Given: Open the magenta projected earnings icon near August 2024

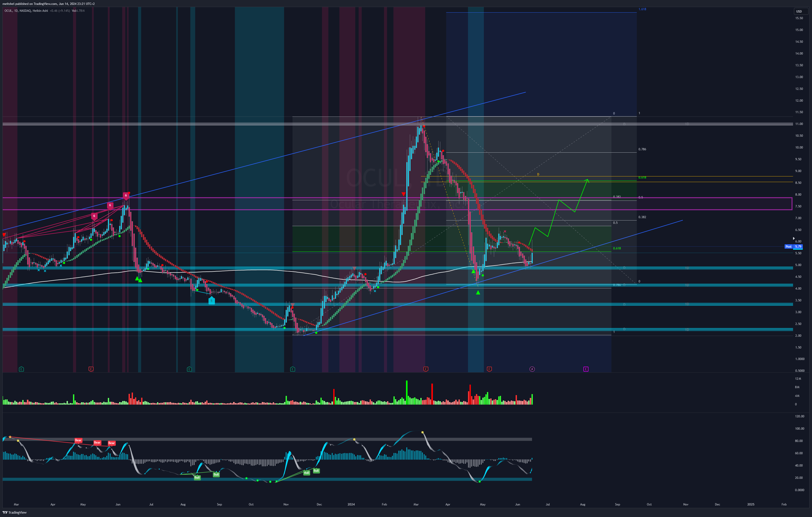Looking at the screenshot, I should 586,369.
